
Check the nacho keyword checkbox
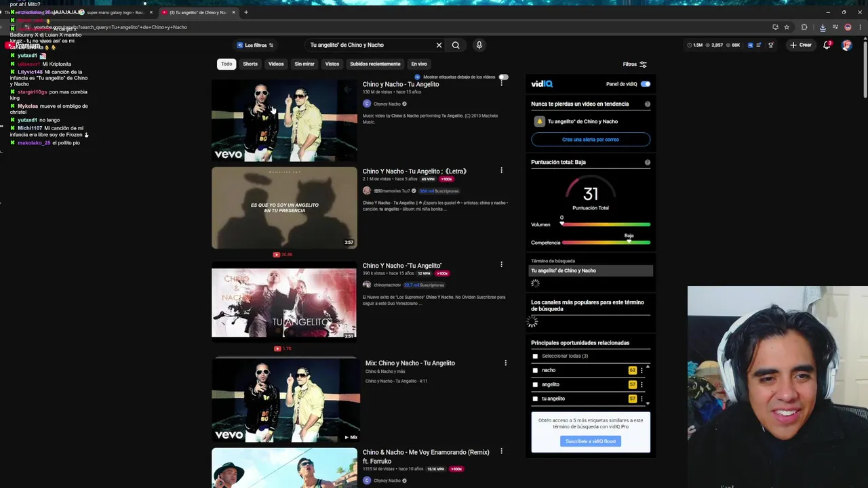535,371
